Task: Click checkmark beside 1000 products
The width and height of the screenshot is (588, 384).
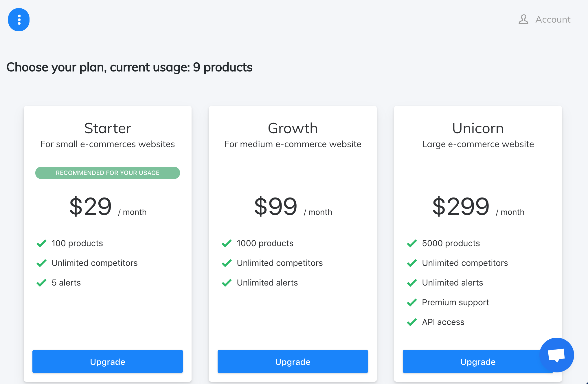Action: tap(227, 244)
